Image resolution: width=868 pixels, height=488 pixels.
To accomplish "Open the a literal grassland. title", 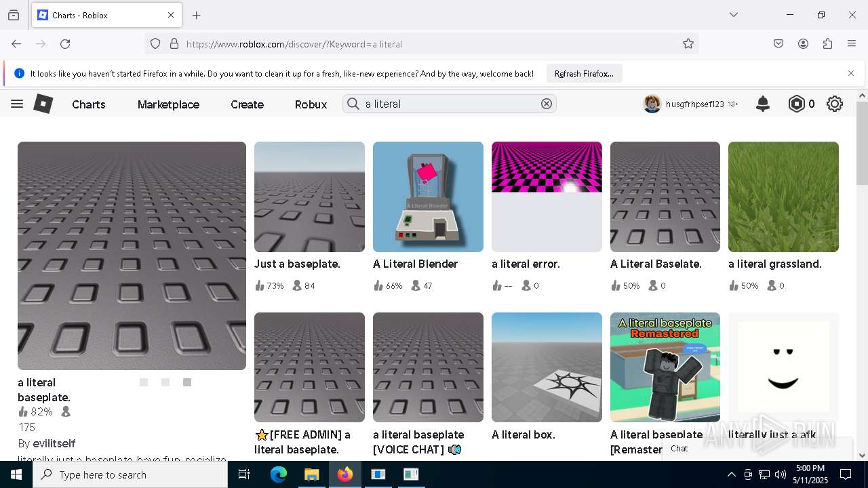I will click(775, 264).
